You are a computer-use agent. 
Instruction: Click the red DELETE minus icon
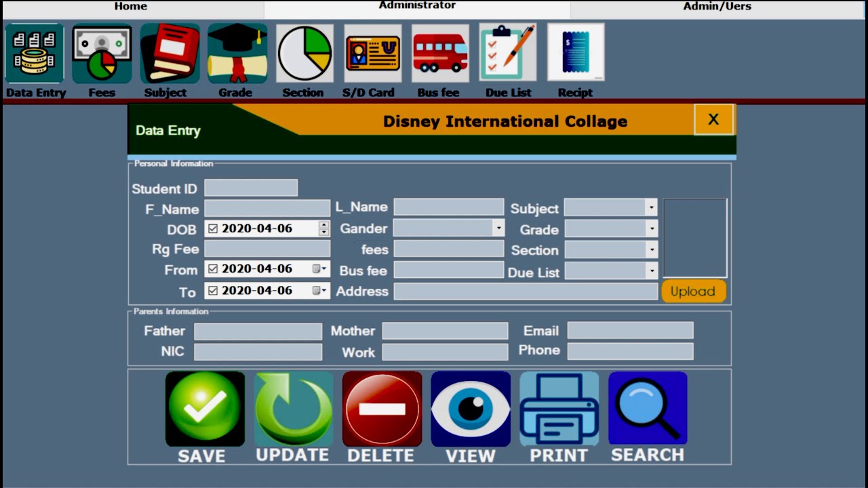pyautogui.click(x=382, y=409)
